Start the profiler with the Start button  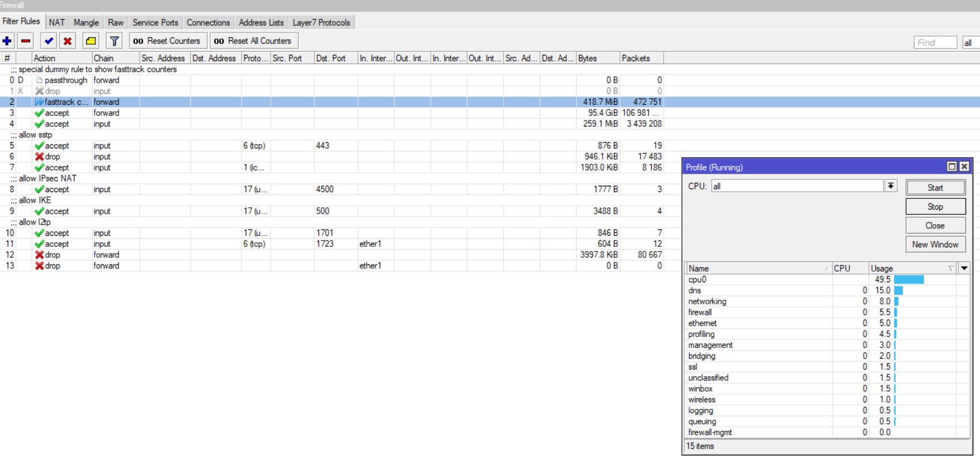[935, 187]
